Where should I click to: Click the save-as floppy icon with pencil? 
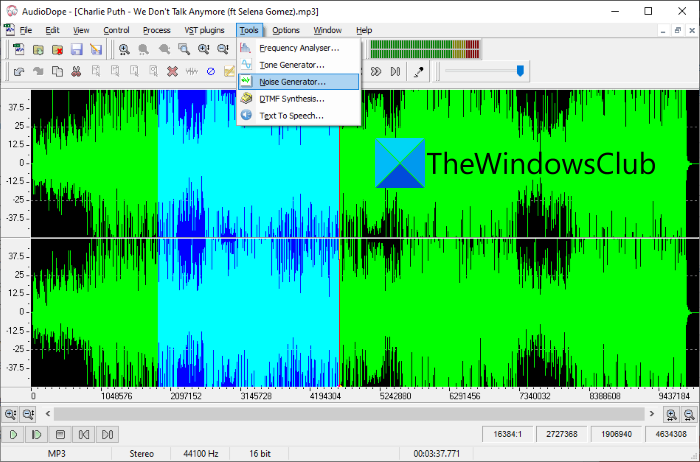(x=96, y=49)
